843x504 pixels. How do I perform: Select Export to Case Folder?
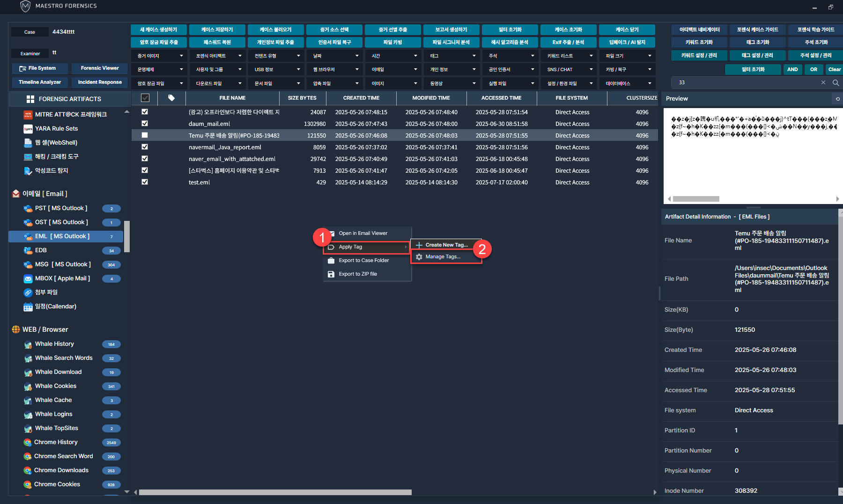click(363, 261)
